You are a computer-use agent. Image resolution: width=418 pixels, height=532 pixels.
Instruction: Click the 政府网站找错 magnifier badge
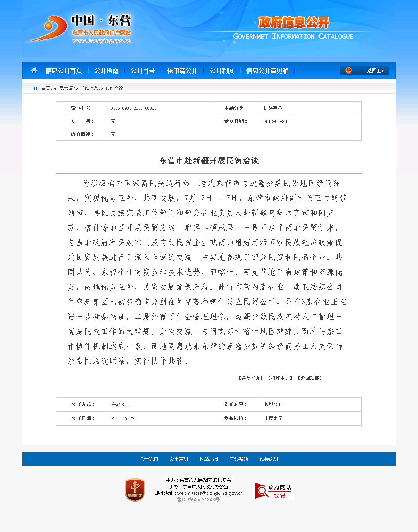[x=273, y=491]
